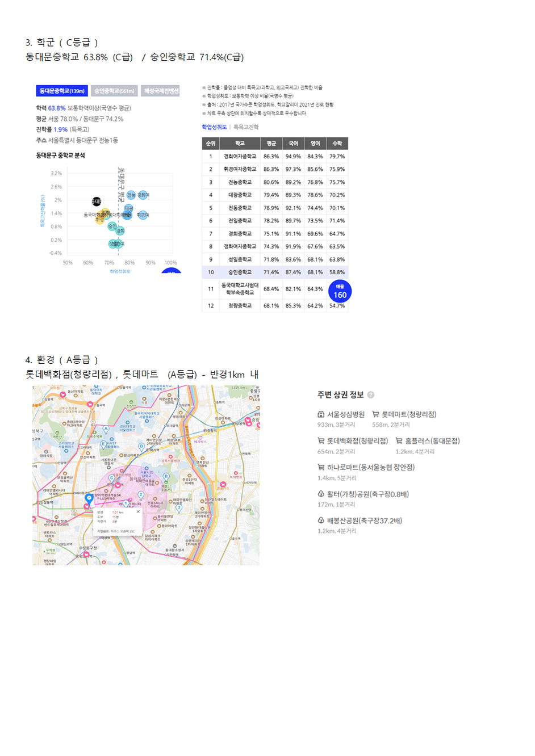The width and height of the screenshot is (535, 756).
Task: Close the radius distance popup on the map
Action: point(138,511)
